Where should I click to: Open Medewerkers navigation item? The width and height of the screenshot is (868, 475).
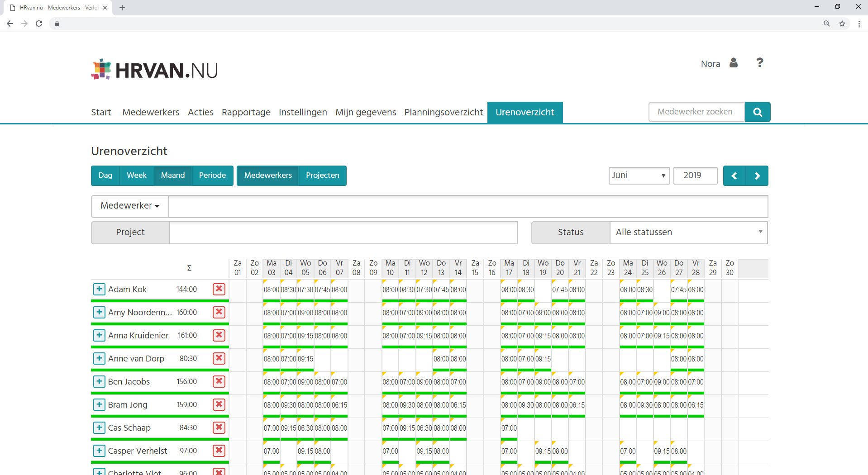[x=151, y=112]
